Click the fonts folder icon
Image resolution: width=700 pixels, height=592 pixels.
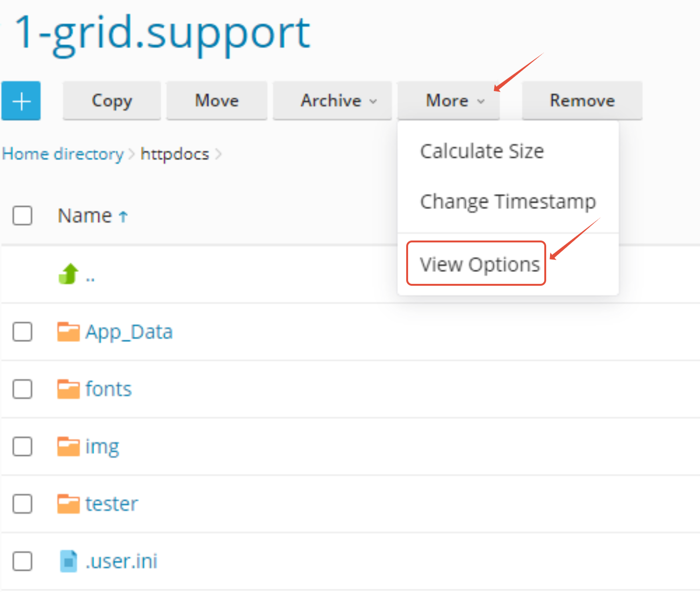69,389
